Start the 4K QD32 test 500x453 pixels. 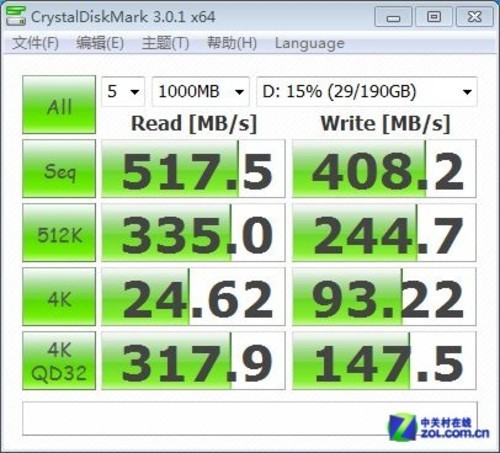(59, 361)
